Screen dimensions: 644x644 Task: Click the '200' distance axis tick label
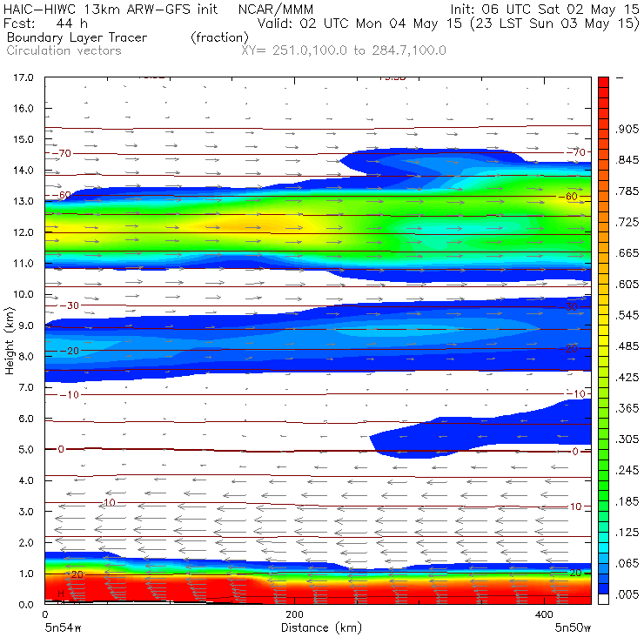(294, 614)
